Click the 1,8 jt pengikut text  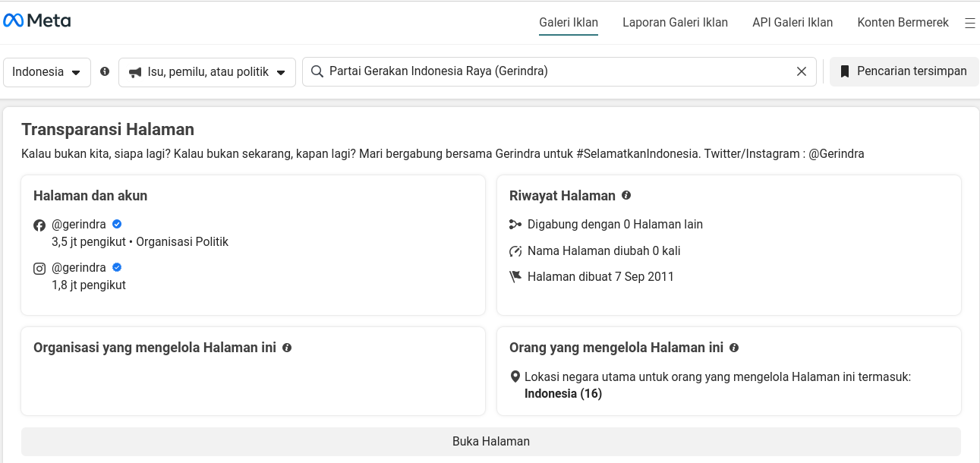[x=89, y=285]
